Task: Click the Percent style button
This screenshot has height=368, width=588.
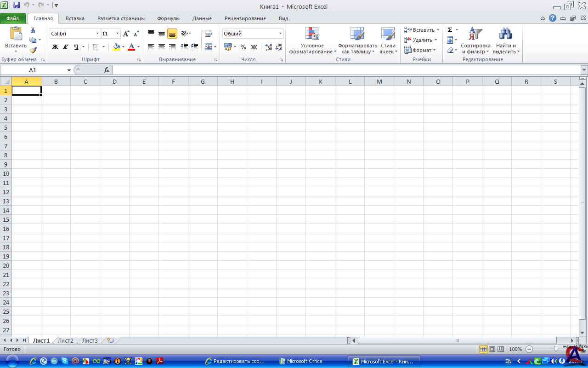Action: click(x=243, y=47)
